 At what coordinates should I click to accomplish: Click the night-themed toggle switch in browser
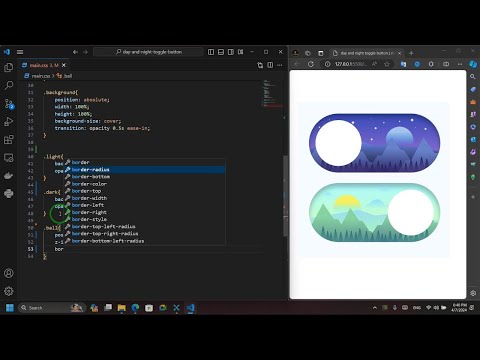pos(374,143)
